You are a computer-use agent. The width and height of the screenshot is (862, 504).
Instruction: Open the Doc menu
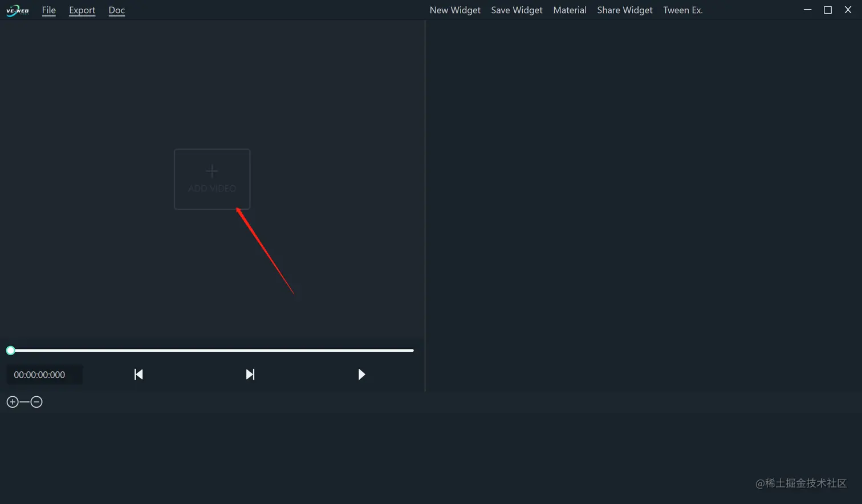point(117,10)
